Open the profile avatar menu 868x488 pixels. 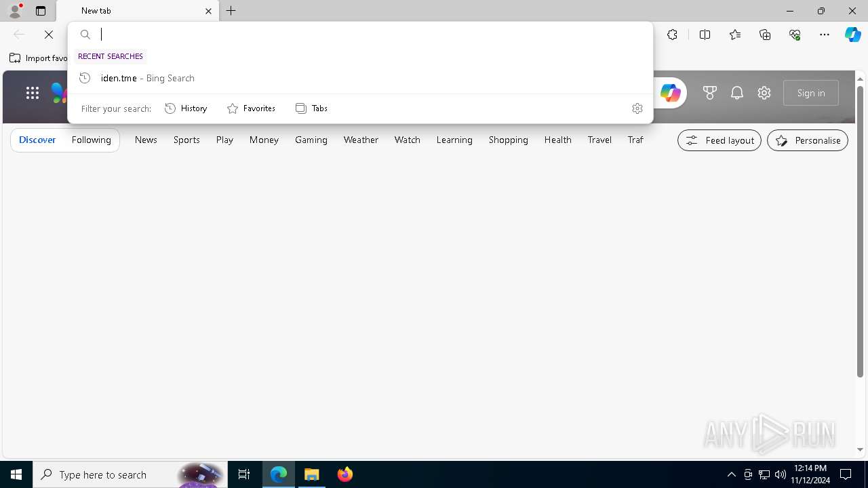[15, 11]
